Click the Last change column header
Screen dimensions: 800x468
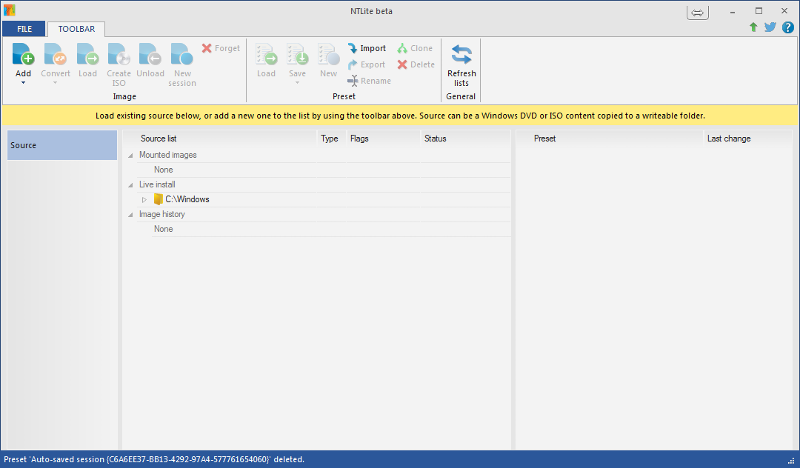[x=729, y=138]
